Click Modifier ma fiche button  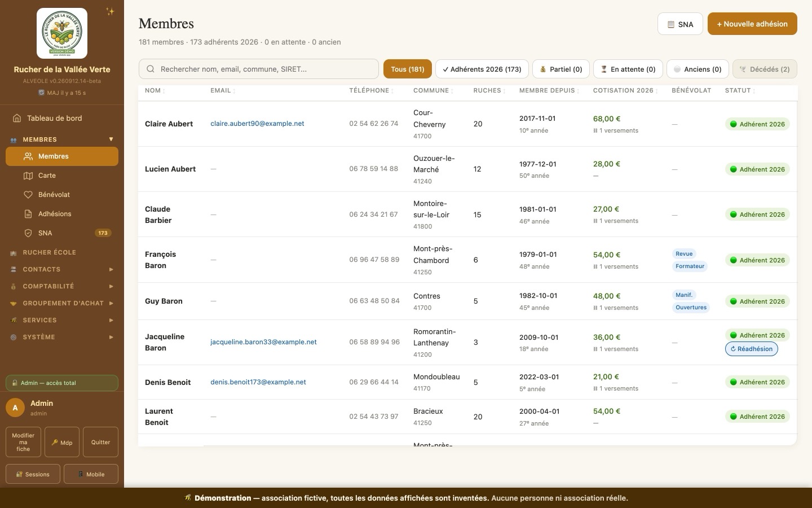coord(23,442)
